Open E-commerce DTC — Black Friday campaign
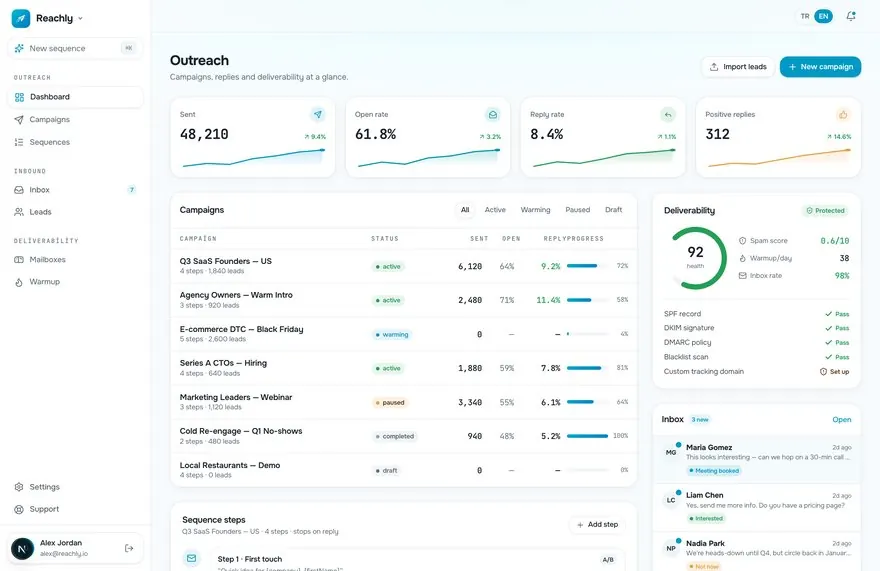 coord(404,334)
